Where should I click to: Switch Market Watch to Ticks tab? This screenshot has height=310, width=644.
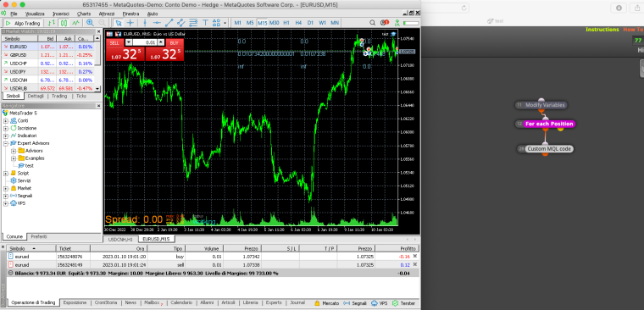[81, 96]
